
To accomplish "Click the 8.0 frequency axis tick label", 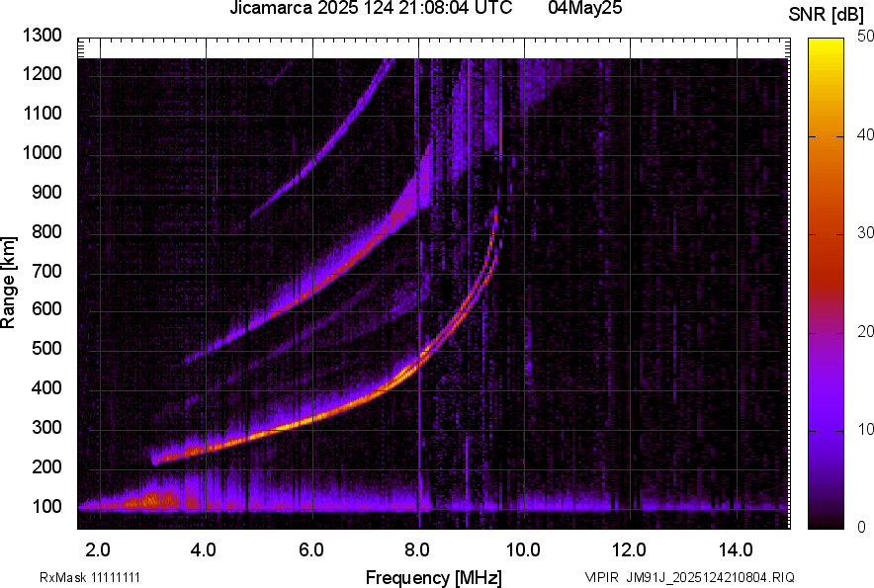I will [416, 550].
